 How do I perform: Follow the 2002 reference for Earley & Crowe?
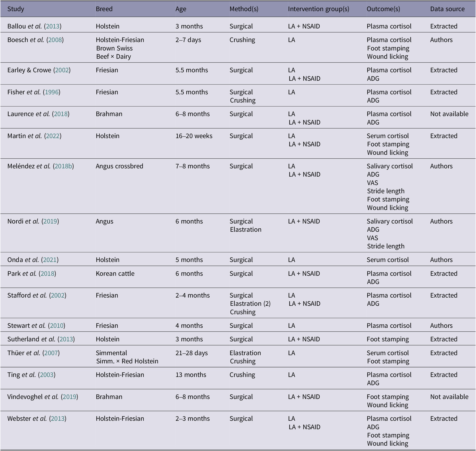click(62, 70)
